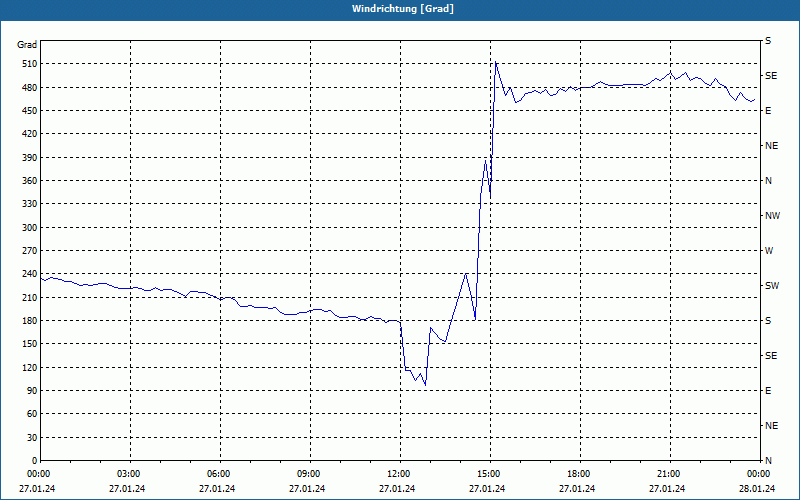Click the 510 value on the Y axis

tap(31, 64)
